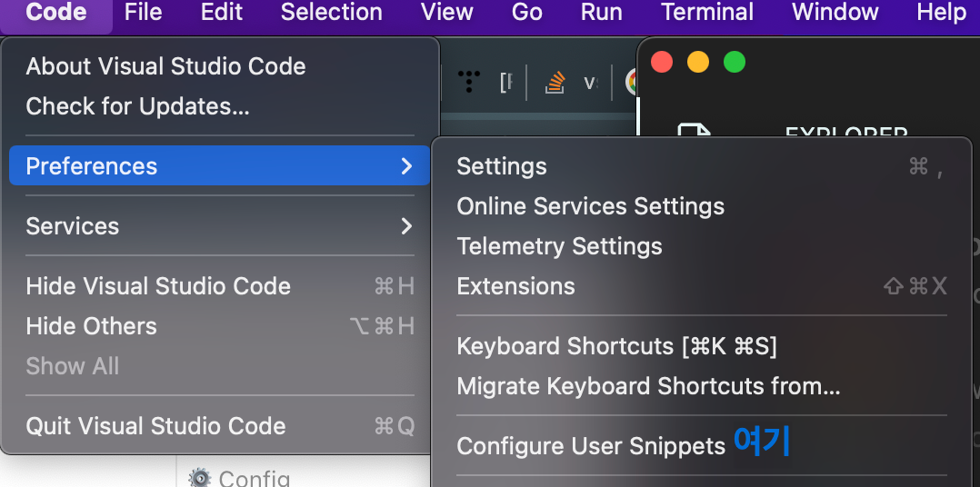Viewport: 980px width, 487px height.
Task: Click the three-dot bookmark icon beside Stack Overflow
Action: pyautogui.click(x=469, y=82)
